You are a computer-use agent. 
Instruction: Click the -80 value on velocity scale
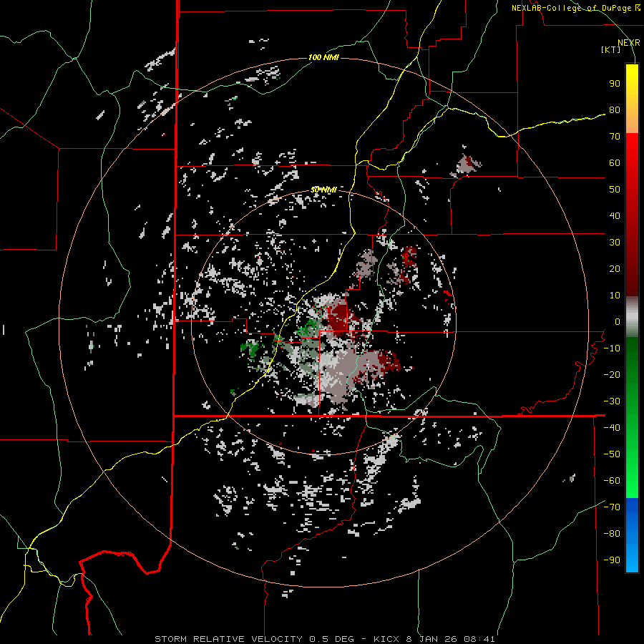[x=612, y=534]
